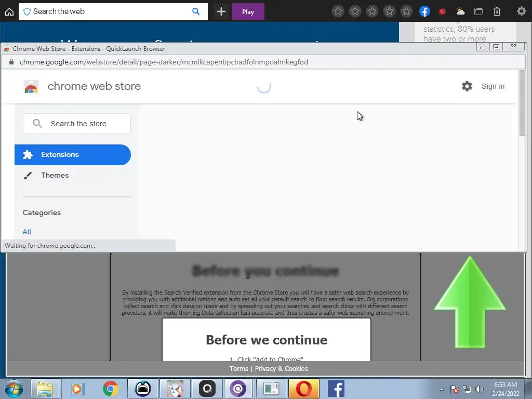Close the Chrome Web Store popup window
Viewport: 532px width, 399px height.
coord(513,47)
